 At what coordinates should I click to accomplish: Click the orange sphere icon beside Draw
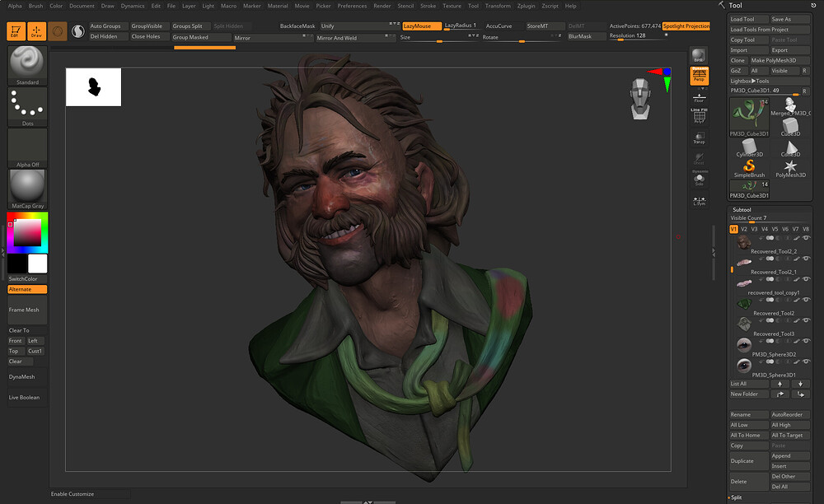click(x=58, y=31)
